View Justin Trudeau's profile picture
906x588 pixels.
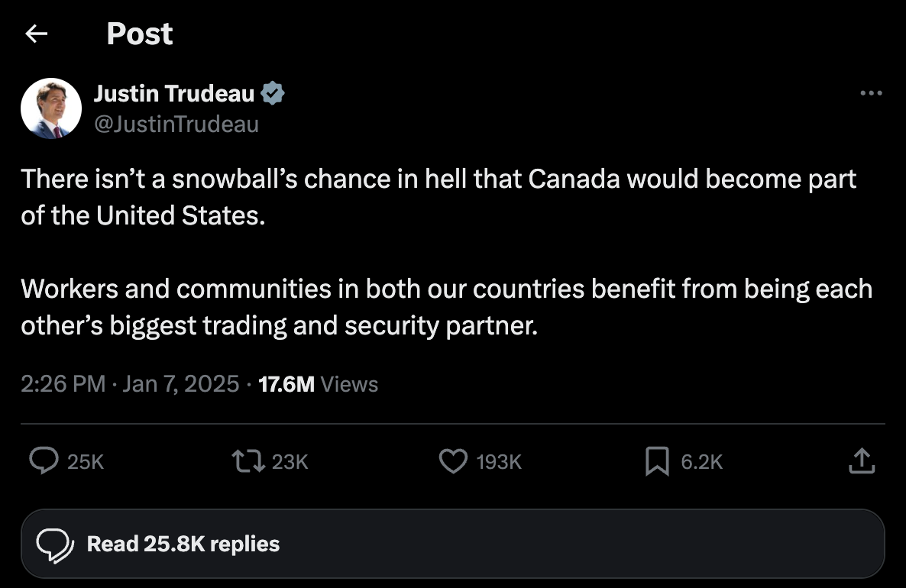click(x=50, y=108)
